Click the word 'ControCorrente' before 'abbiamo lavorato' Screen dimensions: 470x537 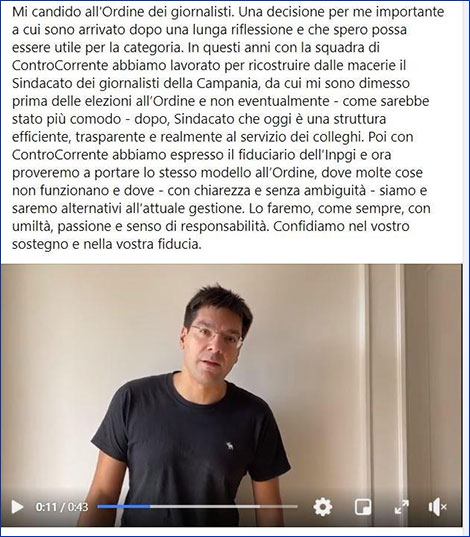pyautogui.click(x=60, y=65)
